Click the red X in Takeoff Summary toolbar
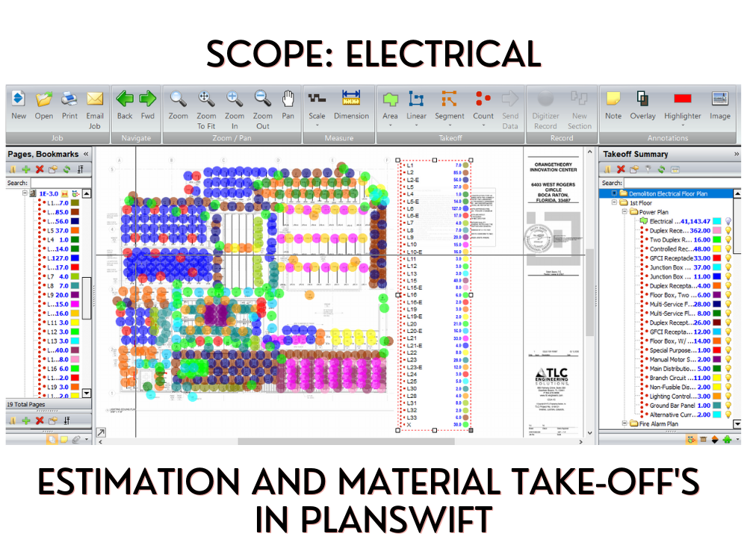The image size is (747, 560). pyautogui.click(x=621, y=169)
